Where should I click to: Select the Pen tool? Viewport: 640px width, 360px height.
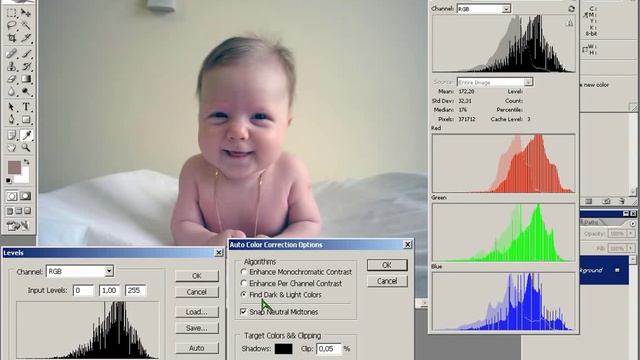click(11, 119)
